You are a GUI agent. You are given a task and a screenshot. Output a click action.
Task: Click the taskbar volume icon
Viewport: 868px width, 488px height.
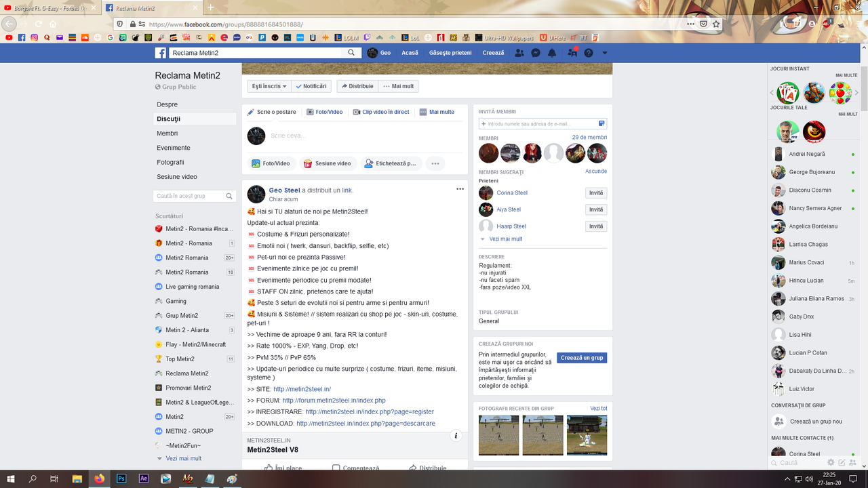pyautogui.click(x=808, y=479)
